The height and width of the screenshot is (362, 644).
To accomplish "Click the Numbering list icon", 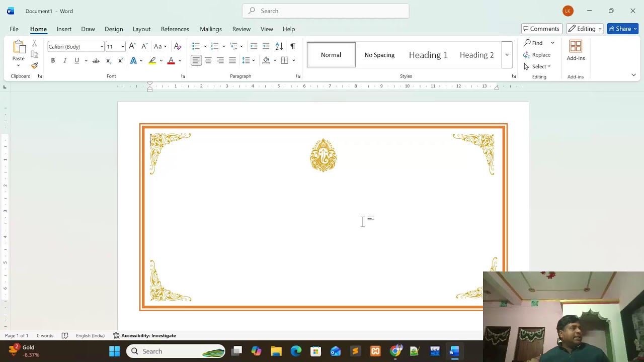I will tap(215, 46).
